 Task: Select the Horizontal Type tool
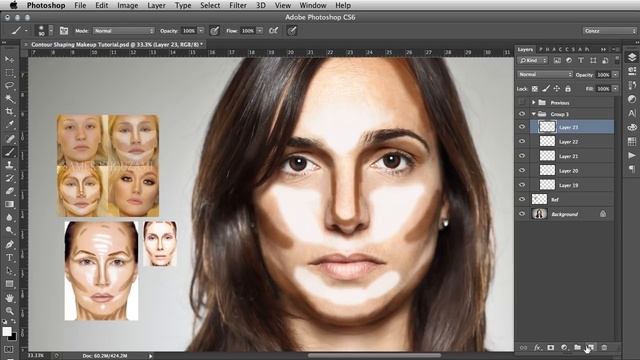tap(9, 258)
